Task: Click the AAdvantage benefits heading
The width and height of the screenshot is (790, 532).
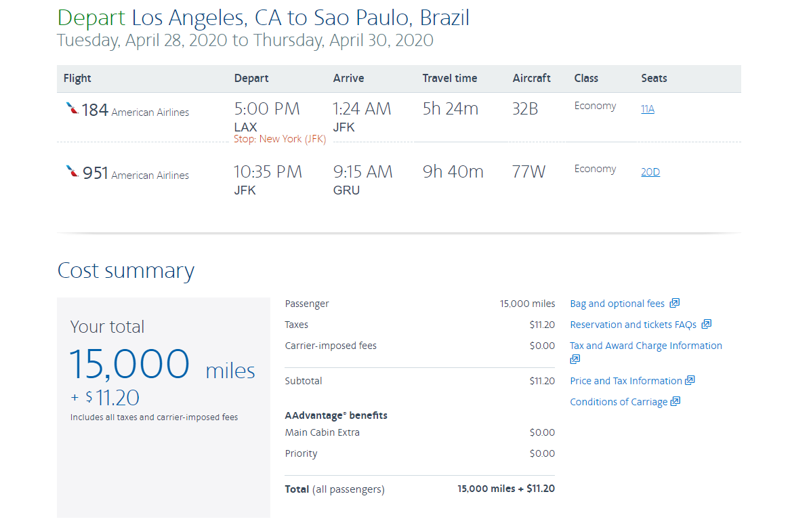Action: (336, 415)
